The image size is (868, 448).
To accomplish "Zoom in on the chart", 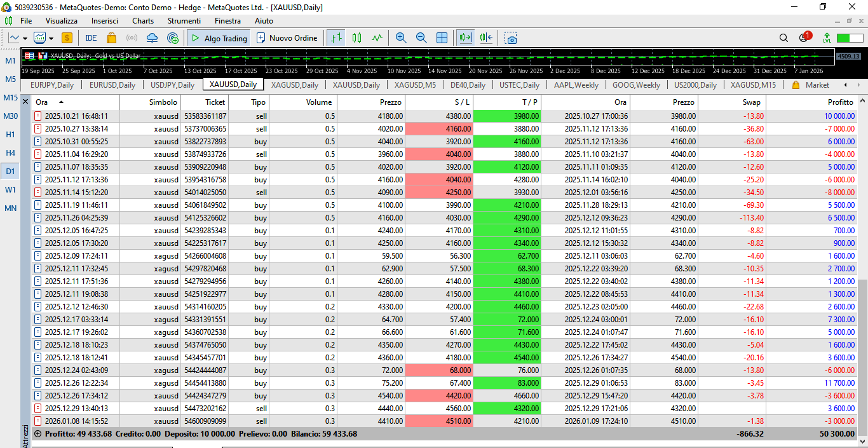I will [400, 38].
